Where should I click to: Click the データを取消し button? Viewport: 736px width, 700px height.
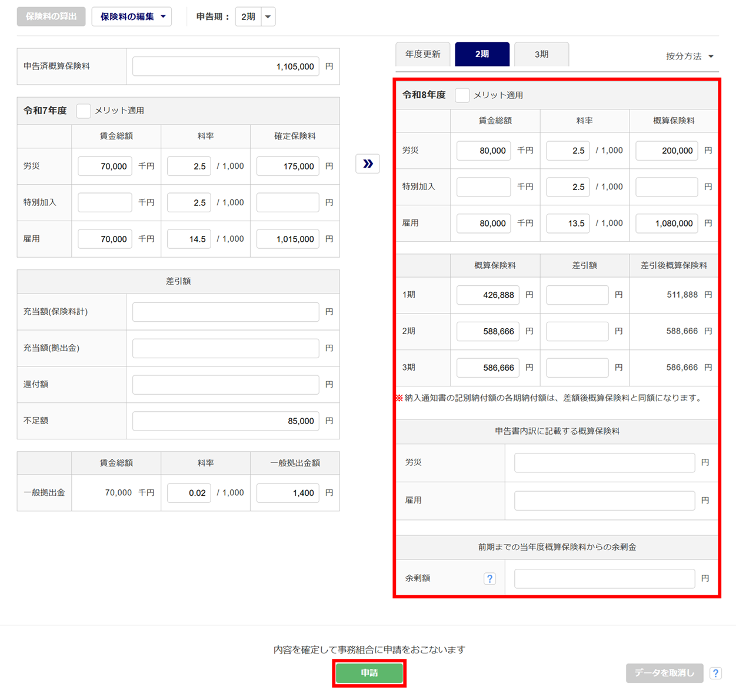pos(665,673)
